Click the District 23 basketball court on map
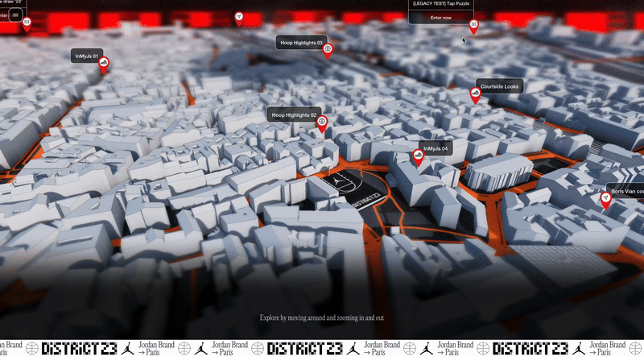Screen dimensions: 644x357 (354, 190)
